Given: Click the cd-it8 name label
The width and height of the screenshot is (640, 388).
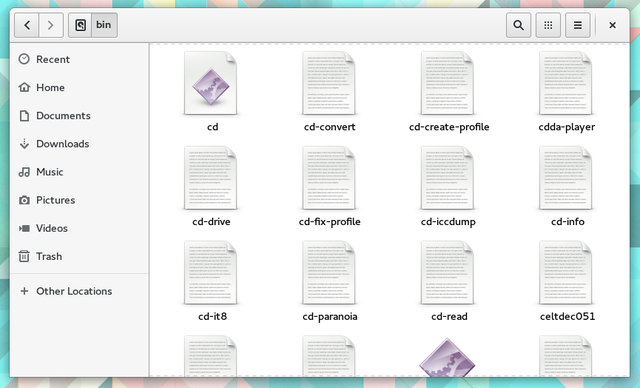Looking at the screenshot, I should click(x=213, y=316).
